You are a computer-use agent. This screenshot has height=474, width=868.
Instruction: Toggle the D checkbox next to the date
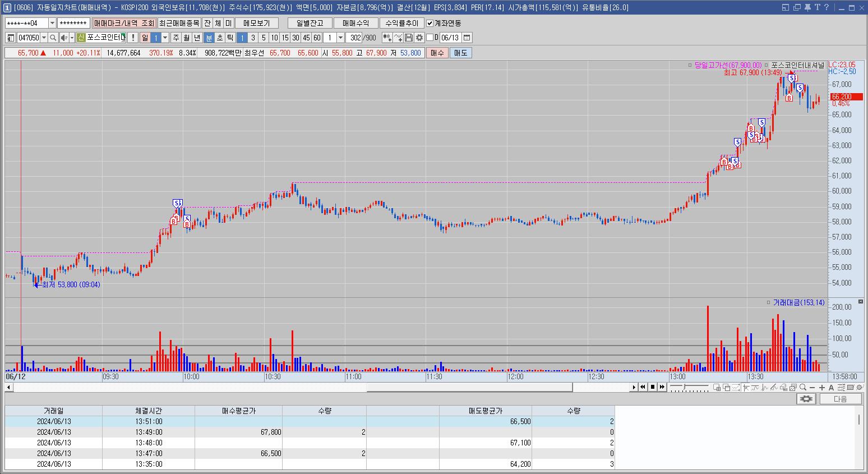(x=430, y=38)
